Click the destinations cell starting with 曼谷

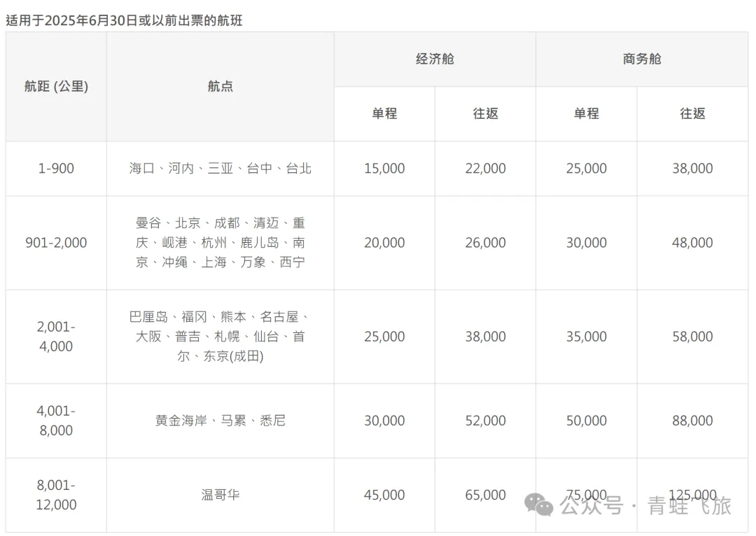220,243
